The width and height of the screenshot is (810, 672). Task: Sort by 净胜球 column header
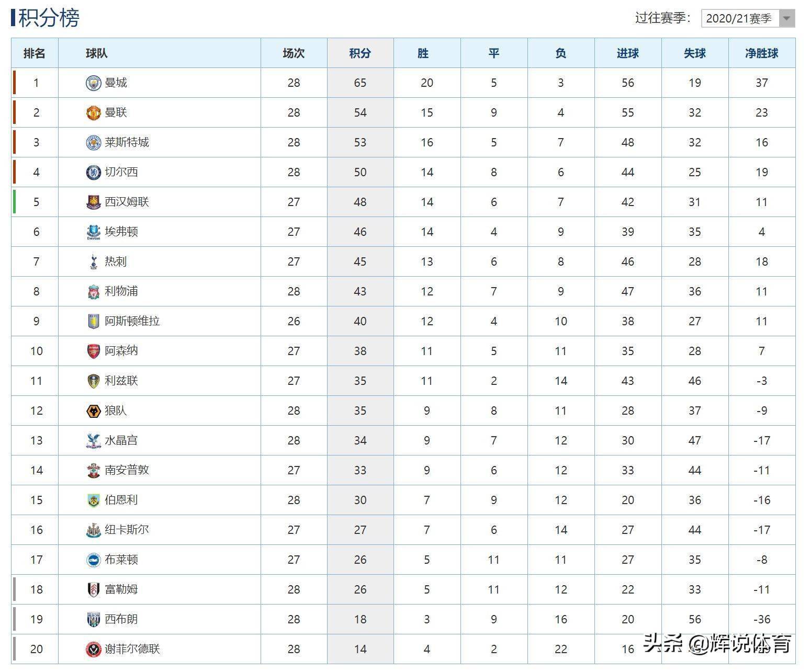click(x=762, y=53)
